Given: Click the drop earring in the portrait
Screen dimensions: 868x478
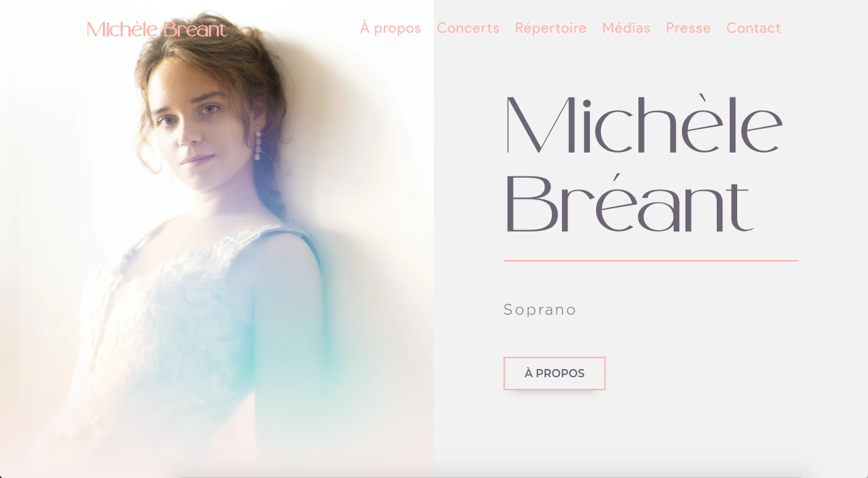Looking at the screenshot, I should pos(258,144).
